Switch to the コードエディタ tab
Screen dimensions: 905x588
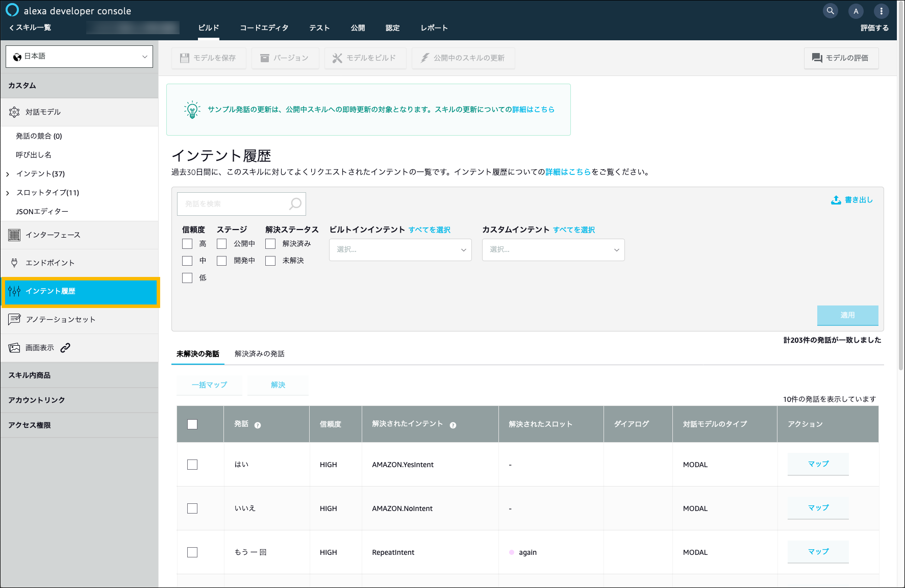coord(264,28)
